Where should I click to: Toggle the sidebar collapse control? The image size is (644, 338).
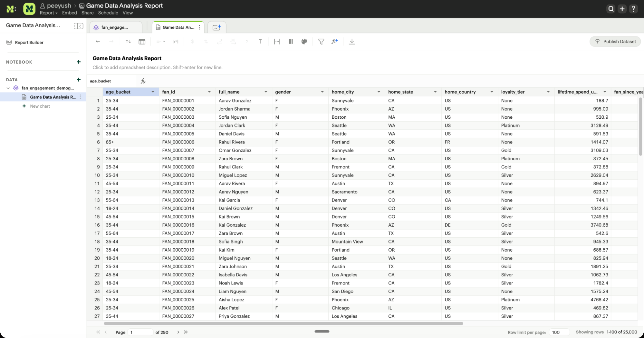click(x=79, y=26)
